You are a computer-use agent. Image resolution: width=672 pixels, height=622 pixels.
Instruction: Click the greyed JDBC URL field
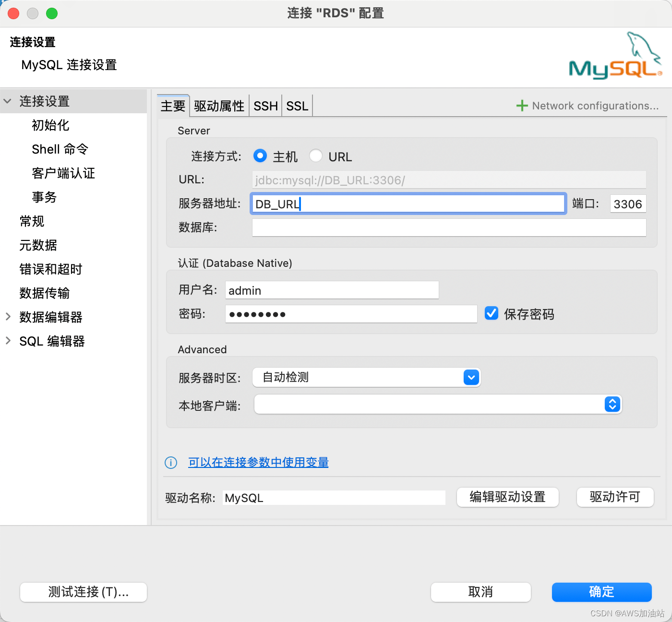click(449, 180)
